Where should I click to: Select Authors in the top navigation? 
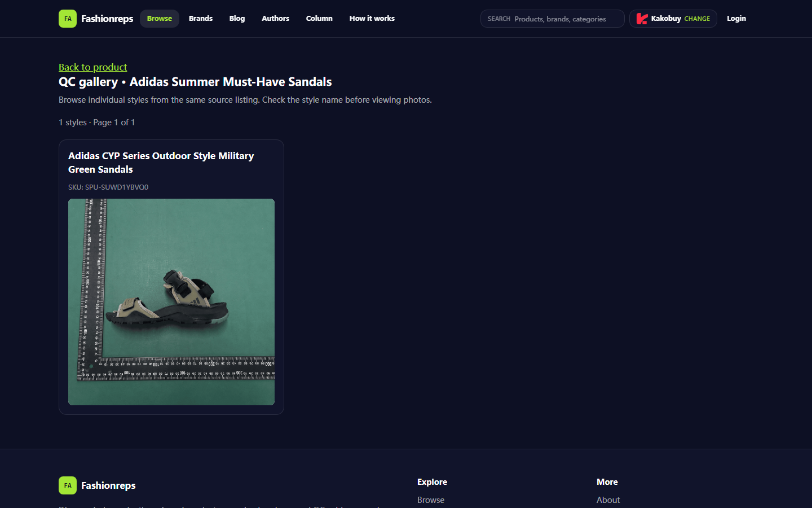tap(275, 19)
